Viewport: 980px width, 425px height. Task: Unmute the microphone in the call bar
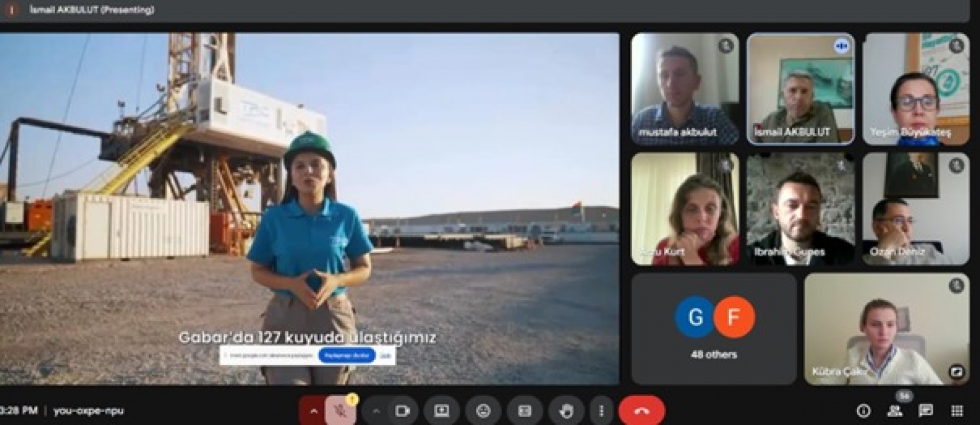click(x=340, y=411)
